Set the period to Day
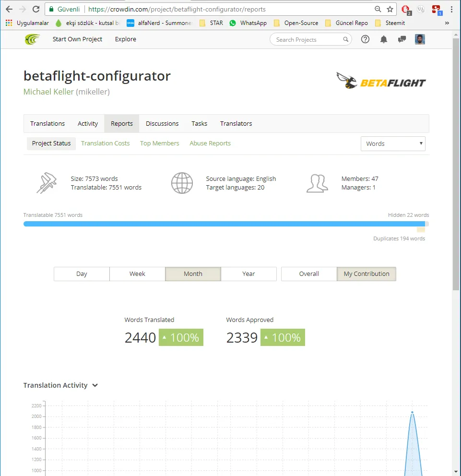This screenshot has width=461, height=476. [x=82, y=274]
